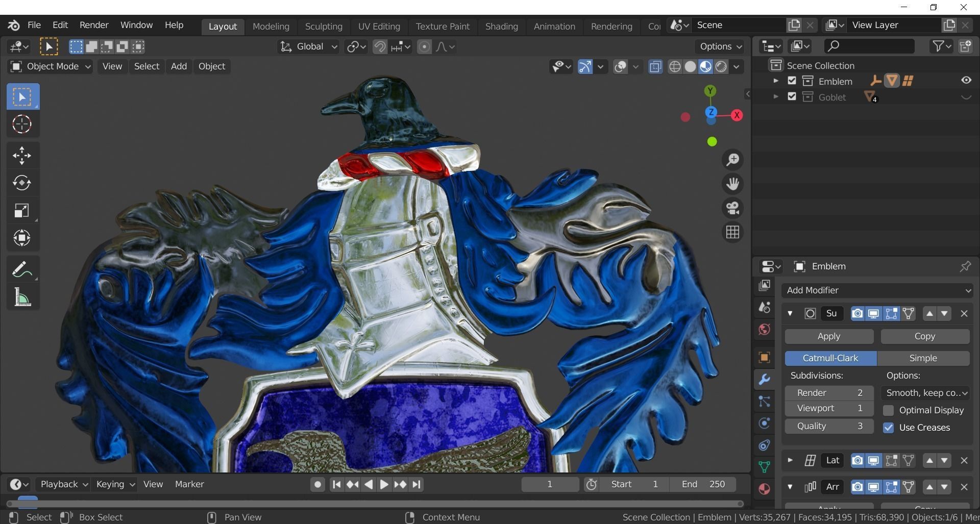Open the File menu

point(34,25)
